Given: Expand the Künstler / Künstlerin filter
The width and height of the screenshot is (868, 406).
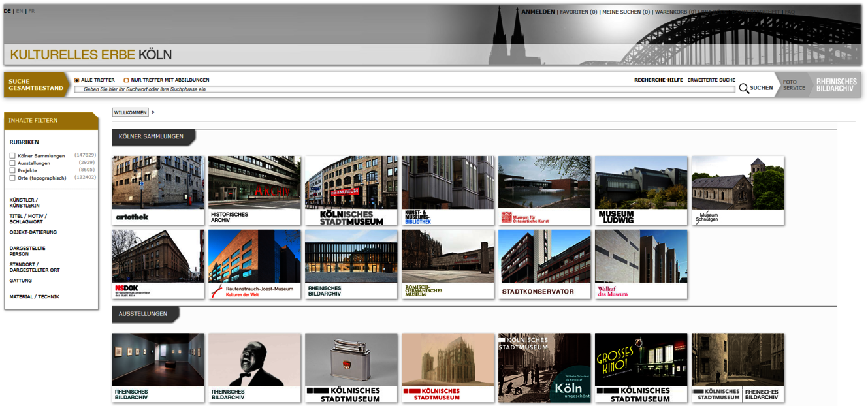Looking at the screenshot, I should (x=24, y=203).
